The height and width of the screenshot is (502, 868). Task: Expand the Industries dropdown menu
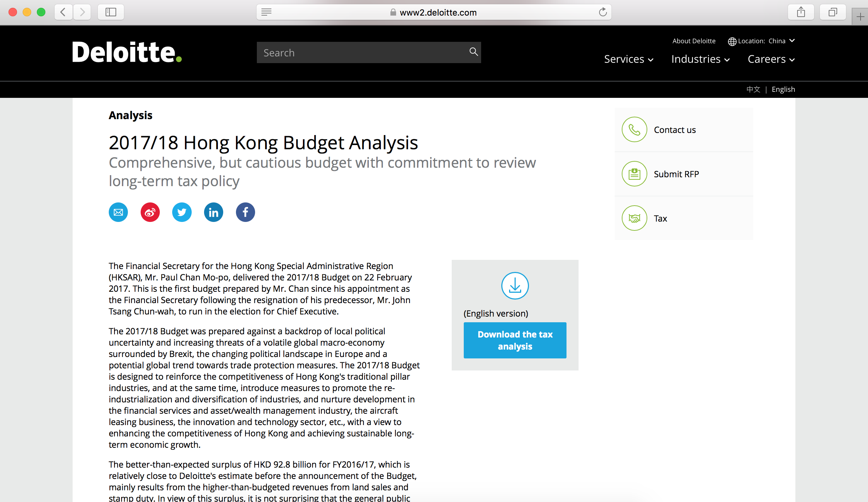[x=700, y=59]
